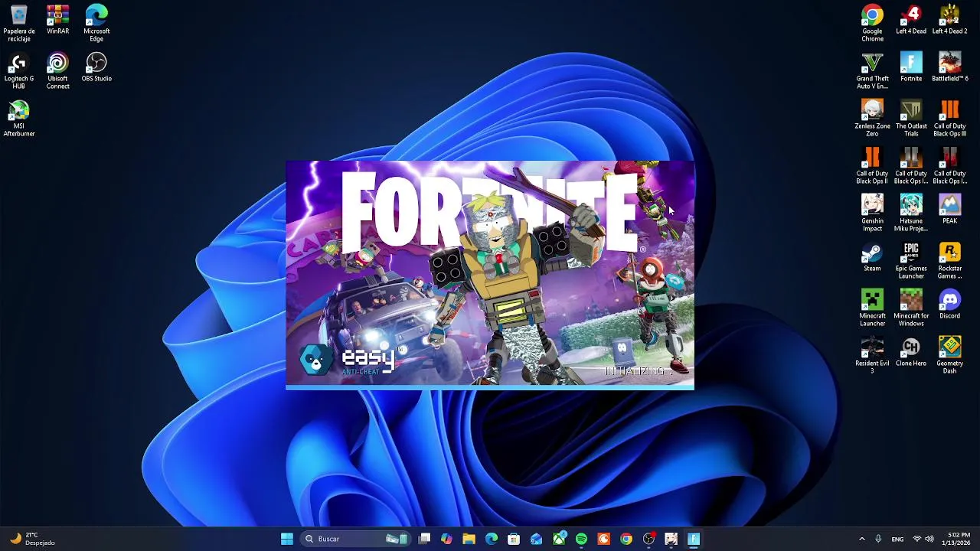Select the Google Chrome desktop shortcut
Screen dimensions: 980x551
pos(872,23)
